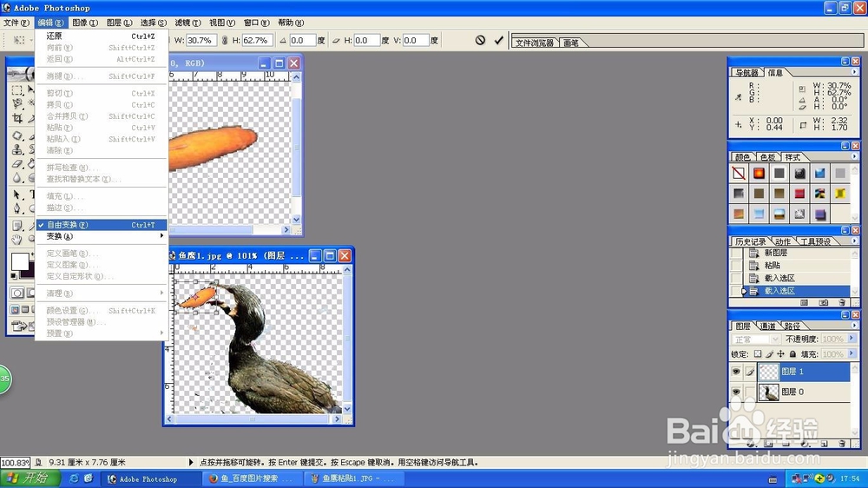Toggle the width-height link chain icon
The width and height of the screenshot is (868, 488).
[x=224, y=40]
